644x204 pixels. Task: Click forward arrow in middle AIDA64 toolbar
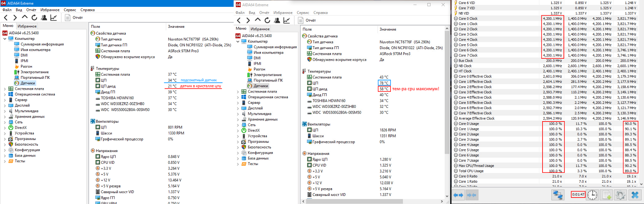point(248,20)
